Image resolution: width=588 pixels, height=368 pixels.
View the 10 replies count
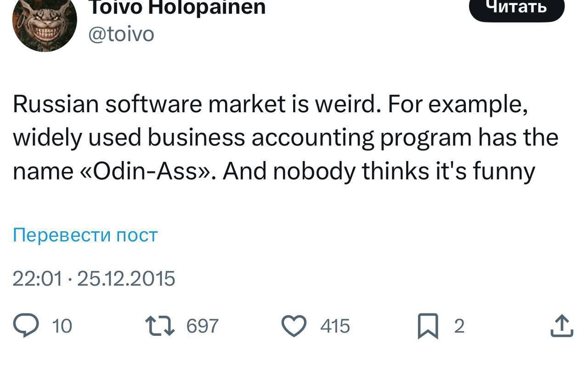click(62, 326)
